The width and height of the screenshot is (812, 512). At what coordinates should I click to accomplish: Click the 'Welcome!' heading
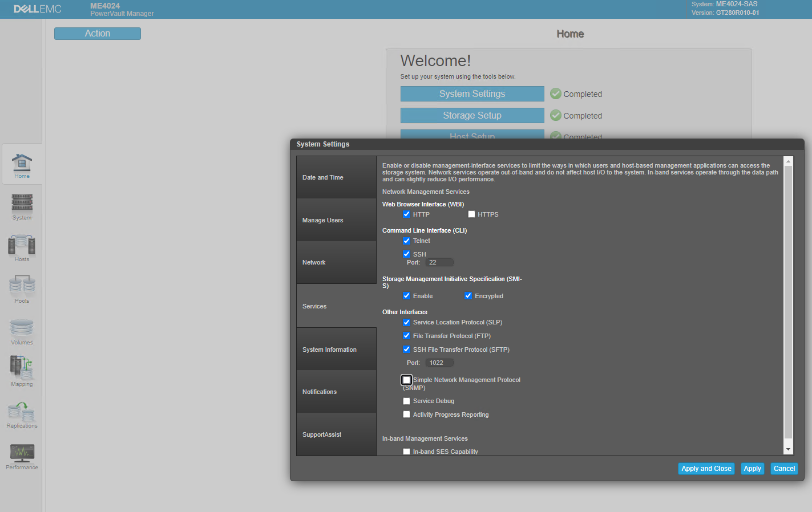point(436,60)
